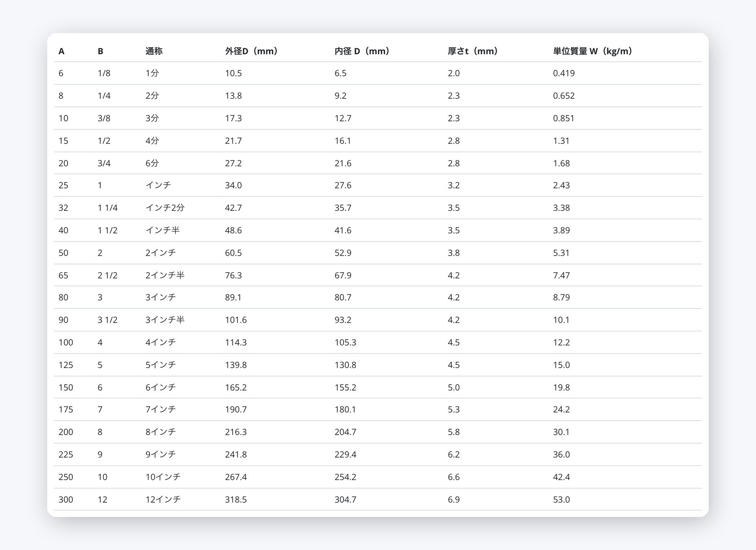756x550 pixels.
Task: Click the column header 通称
Action: tap(154, 51)
